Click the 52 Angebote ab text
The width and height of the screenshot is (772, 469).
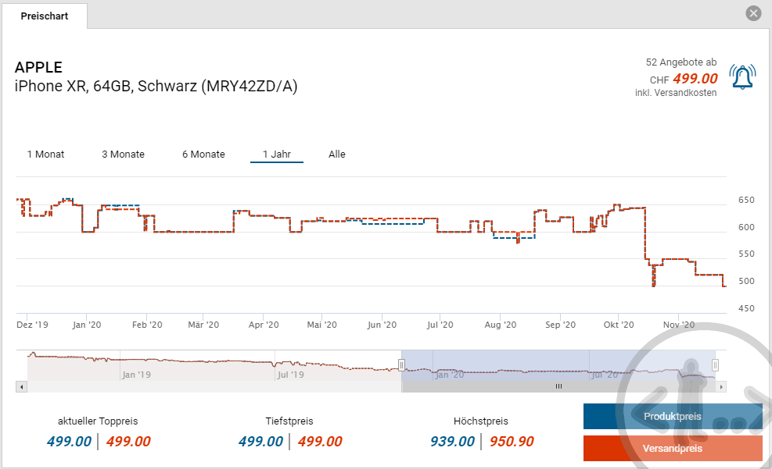(x=680, y=62)
